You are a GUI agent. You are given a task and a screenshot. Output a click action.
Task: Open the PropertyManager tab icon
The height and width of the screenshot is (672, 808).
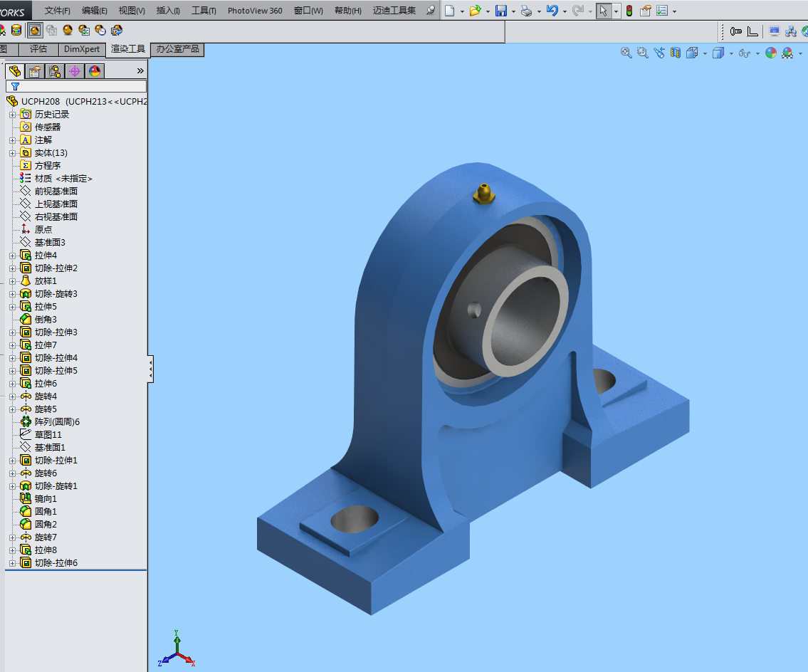coord(34,70)
